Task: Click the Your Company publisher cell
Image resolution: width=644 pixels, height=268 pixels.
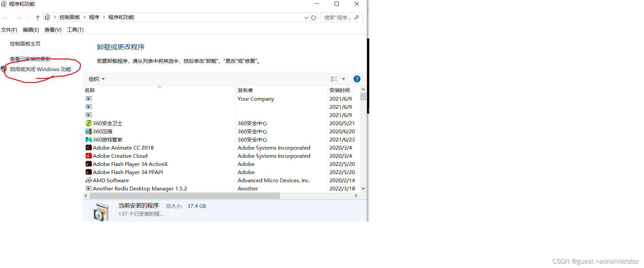Action: coord(256,99)
